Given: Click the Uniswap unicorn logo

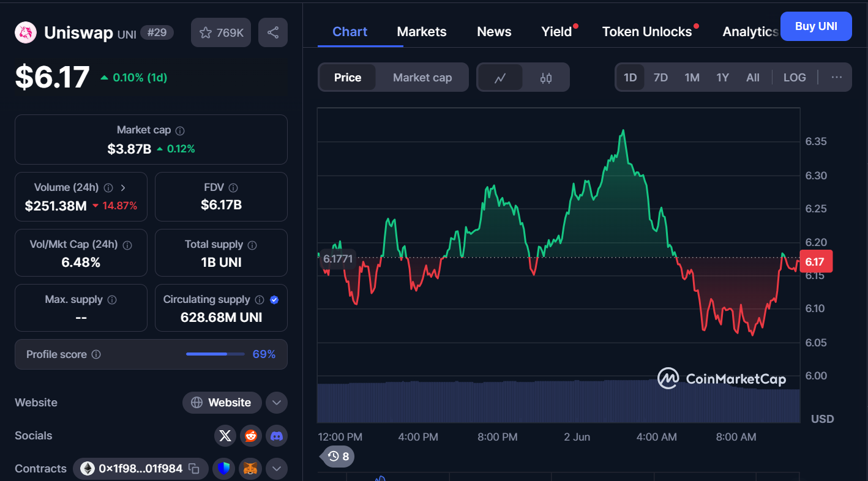Looking at the screenshot, I should pos(26,33).
